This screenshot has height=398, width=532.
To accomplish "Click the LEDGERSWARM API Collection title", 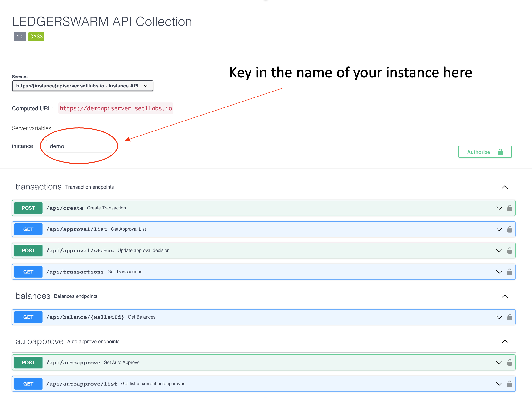I will point(102,22).
